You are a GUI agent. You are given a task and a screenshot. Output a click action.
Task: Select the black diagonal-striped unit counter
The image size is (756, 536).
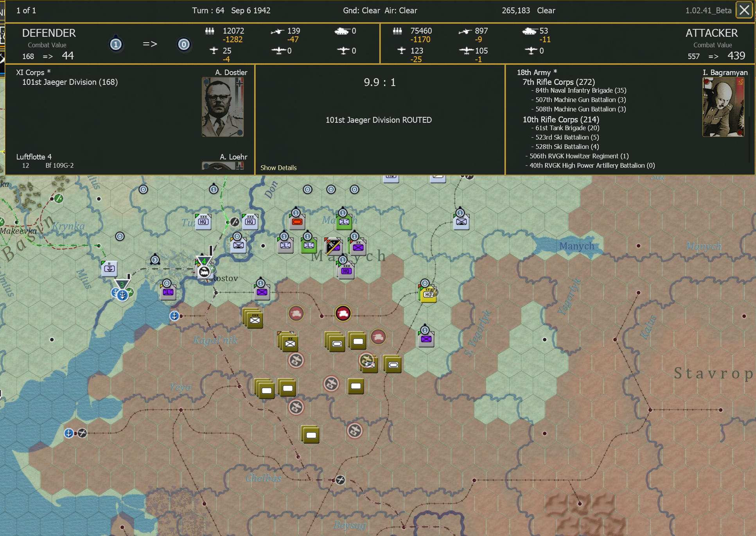coord(334,246)
